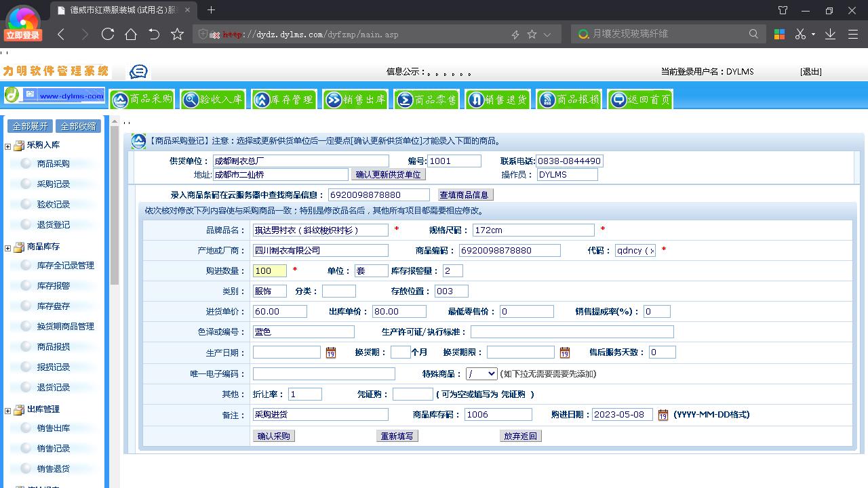Open 商品采购 from the top toolbar
The image size is (868, 488).
[x=142, y=98]
